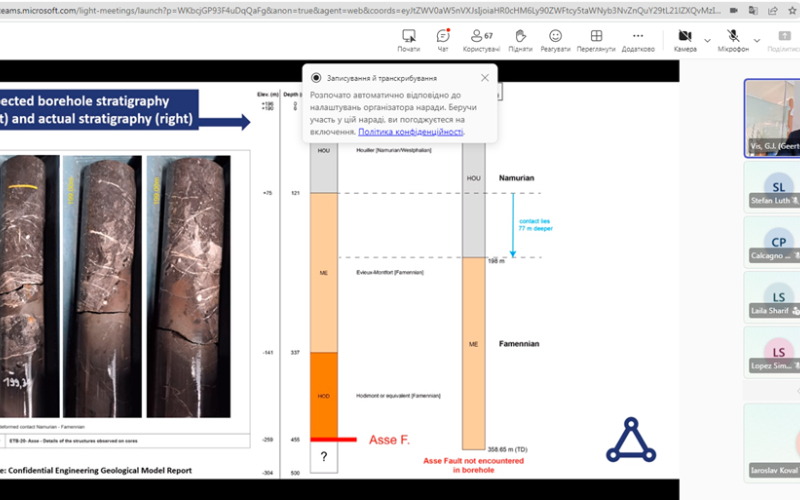Click the 'Hodimont or equivalent [Famennian]' label
Screen dimensions: 800x500
(398, 395)
